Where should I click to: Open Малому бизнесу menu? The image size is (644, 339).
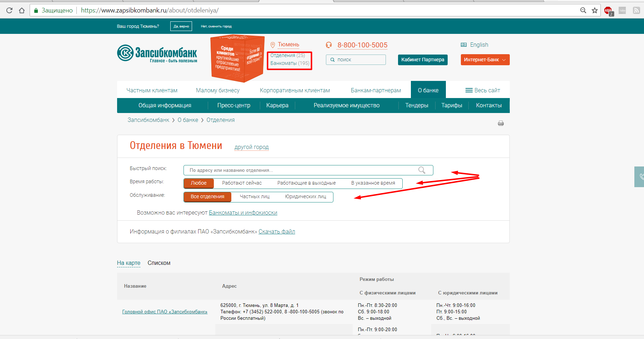pyautogui.click(x=218, y=90)
